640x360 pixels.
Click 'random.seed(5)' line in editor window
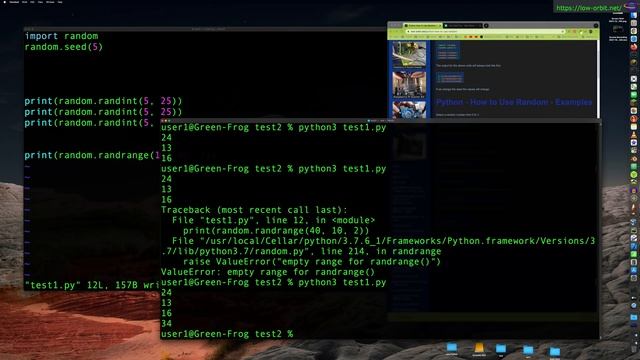[x=63, y=47]
